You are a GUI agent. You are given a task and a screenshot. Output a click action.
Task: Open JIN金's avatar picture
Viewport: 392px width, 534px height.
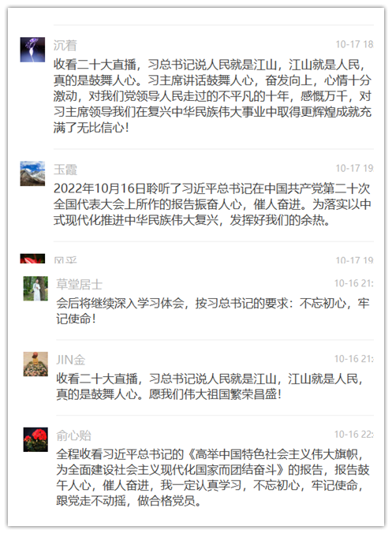(35, 364)
